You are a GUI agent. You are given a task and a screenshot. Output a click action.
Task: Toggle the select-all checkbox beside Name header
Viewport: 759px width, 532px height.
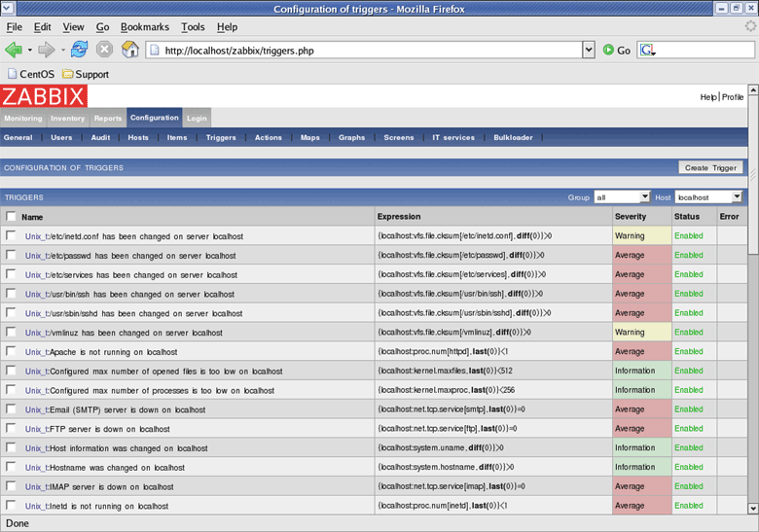click(x=12, y=217)
